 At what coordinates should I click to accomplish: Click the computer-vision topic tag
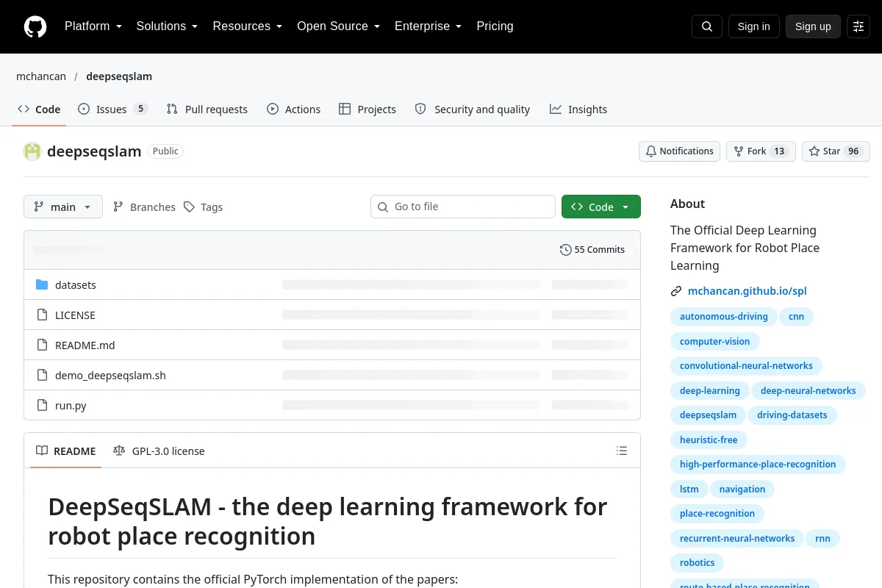point(714,341)
